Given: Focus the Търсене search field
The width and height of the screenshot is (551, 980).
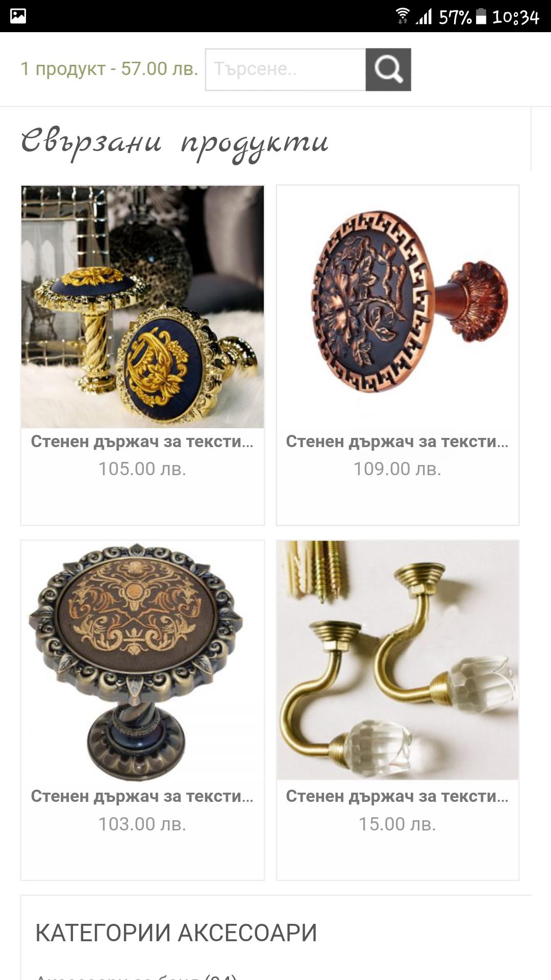Looking at the screenshot, I should point(286,69).
